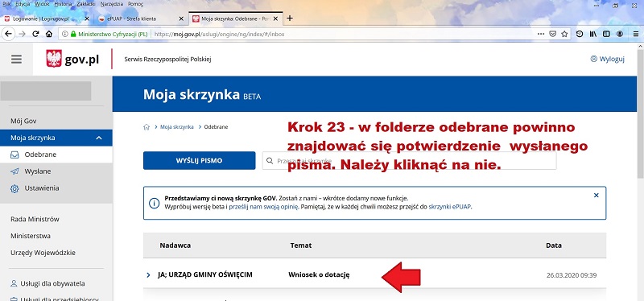The height and width of the screenshot is (301, 644).
Task: Click the Temat column header
Action: pyautogui.click(x=301, y=245)
